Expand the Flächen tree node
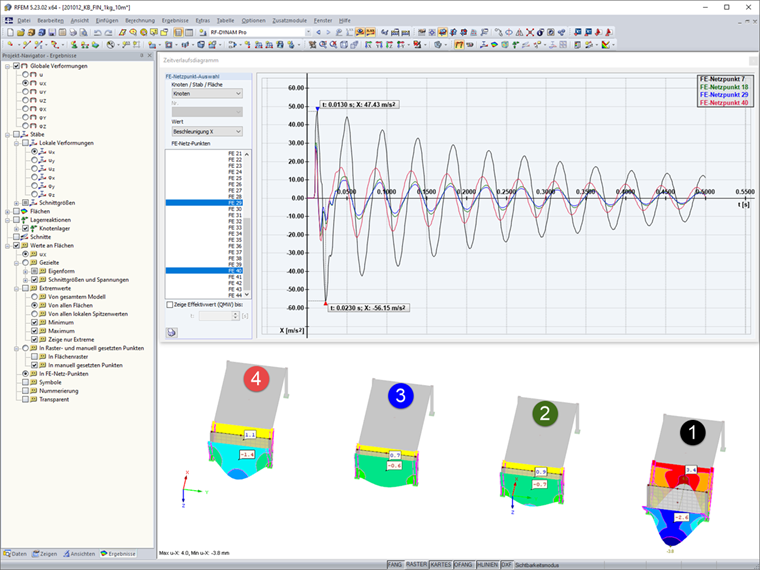Viewport: 760px width, 570px height. (x=7, y=211)
